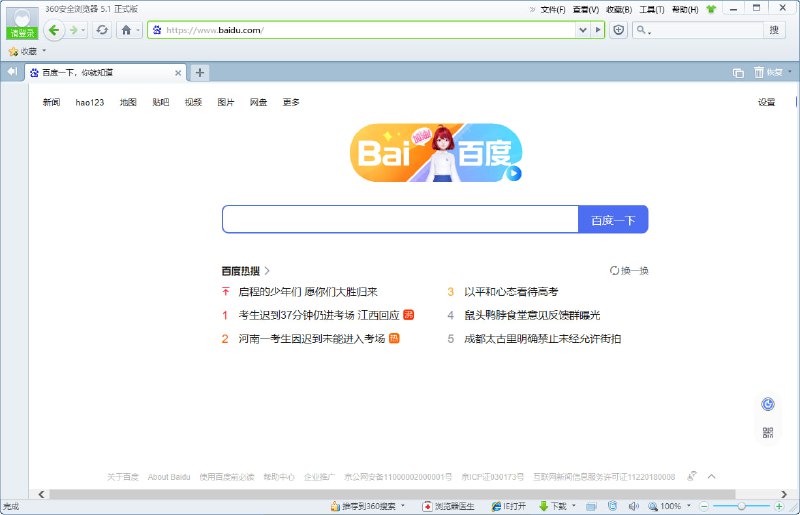The height and width of the screenshot is (515, 800).
Task: Click the browser back arrow button
Action: coord(54,30)
